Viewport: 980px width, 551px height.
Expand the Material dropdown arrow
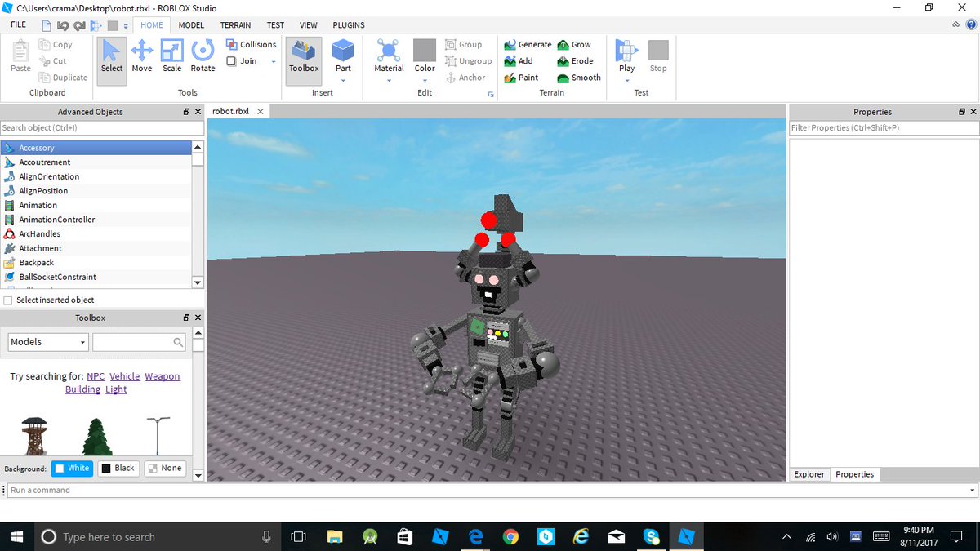389,80
